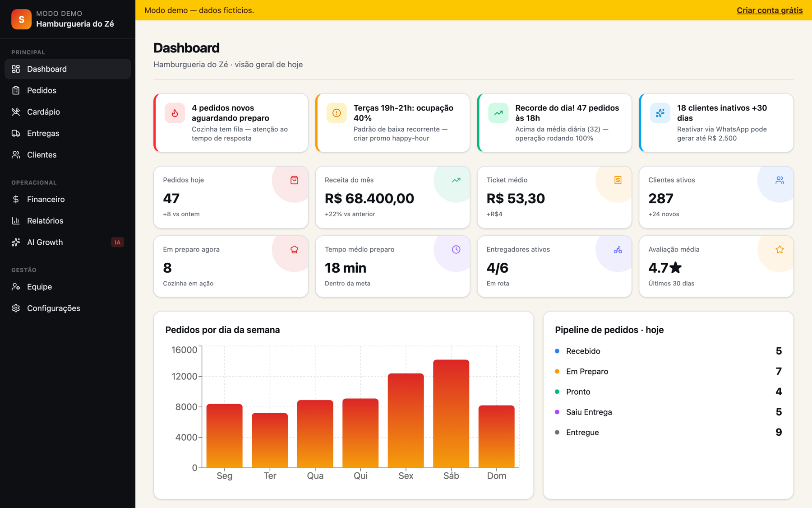Click the warning icon on Terças occupancy alert
The image size is (812, 508).
click(337, 113)
